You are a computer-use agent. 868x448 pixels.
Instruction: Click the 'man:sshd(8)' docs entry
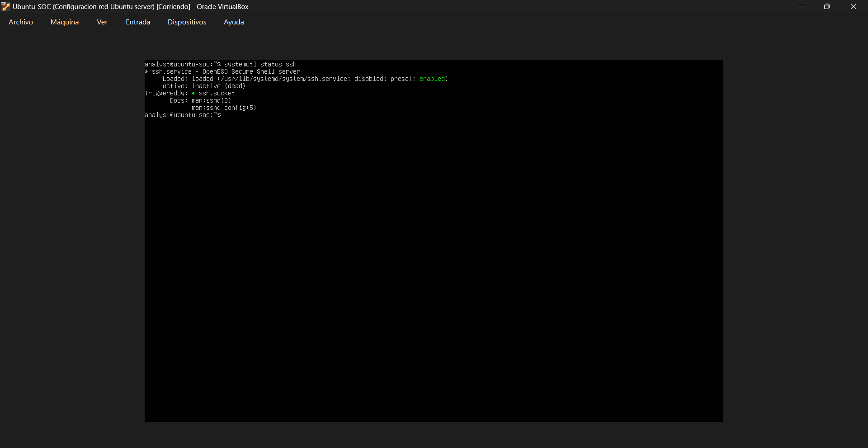coord(211,101)
